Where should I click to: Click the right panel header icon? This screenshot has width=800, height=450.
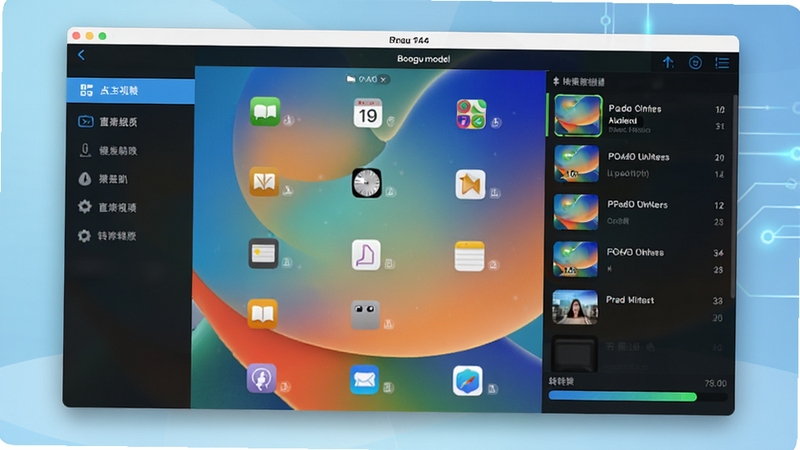556,82
